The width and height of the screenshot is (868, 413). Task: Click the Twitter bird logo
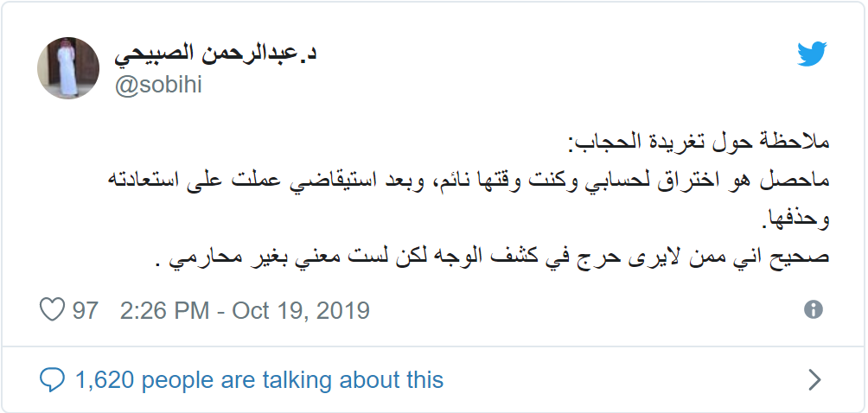pyautogui.click(x=812, y=54)
